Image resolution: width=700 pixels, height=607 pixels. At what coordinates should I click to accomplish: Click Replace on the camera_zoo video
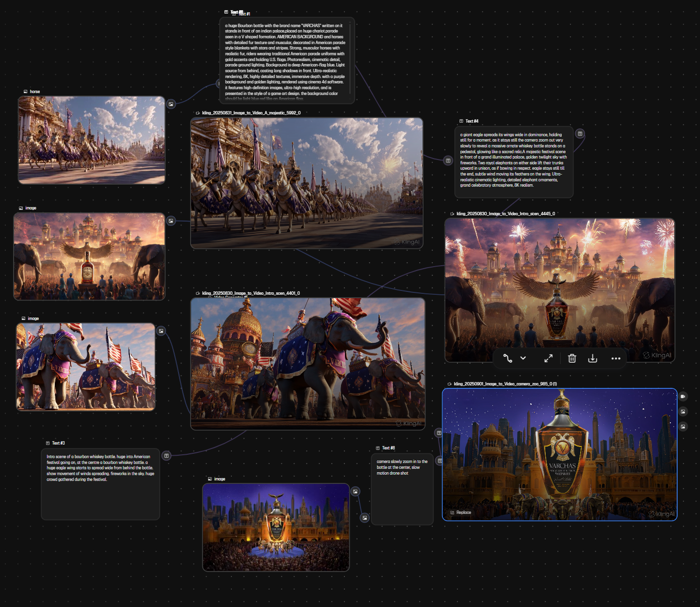[x=460, y=512]
